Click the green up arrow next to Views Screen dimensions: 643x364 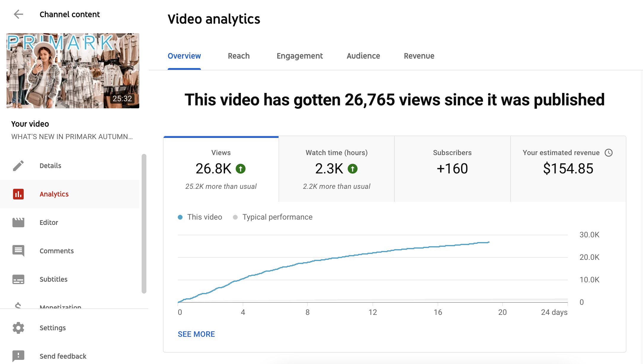pyautogui.click(x=241, y=169)
